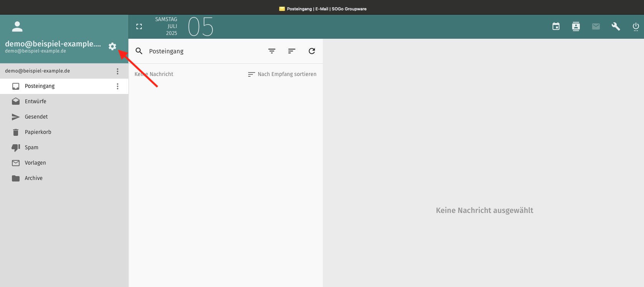
Task: Open Preferences wrench icon
Action: (616, 26)
